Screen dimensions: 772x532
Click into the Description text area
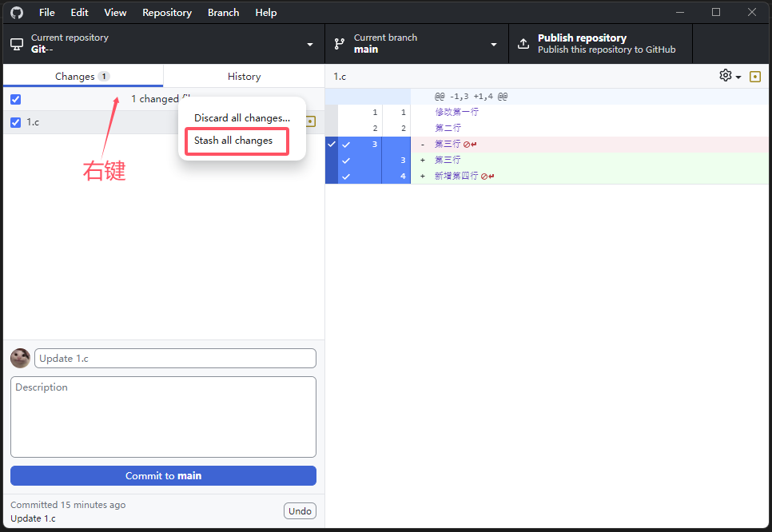click(x=163, y=416)
